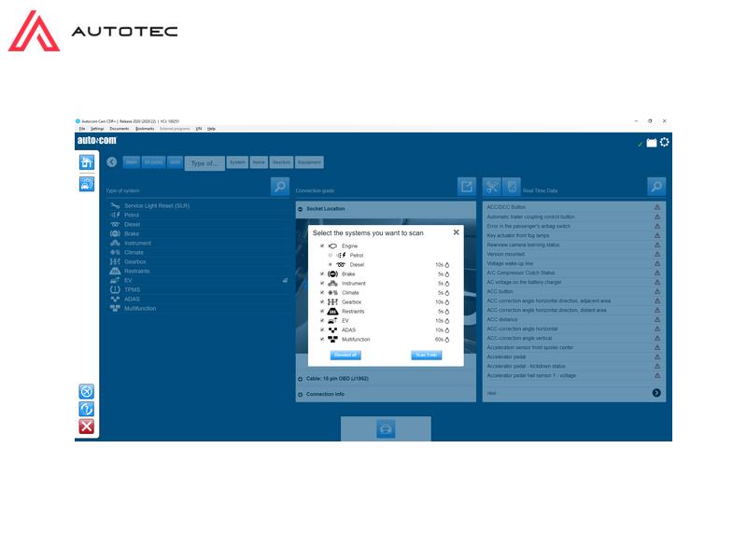747x560 pixels.
Task: Click warning icon for ACC distance row
Action: [x=657, y=319]
